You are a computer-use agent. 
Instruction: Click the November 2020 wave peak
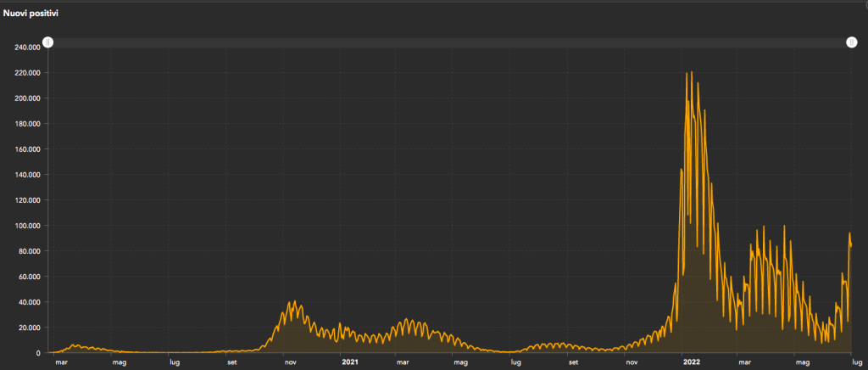tap(295, 301)
